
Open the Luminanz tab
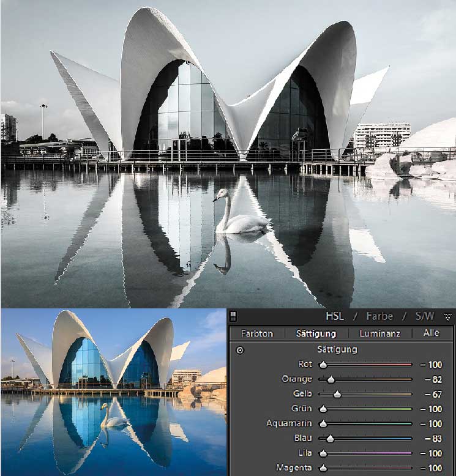pyautogui.click(x=379, y=333)
